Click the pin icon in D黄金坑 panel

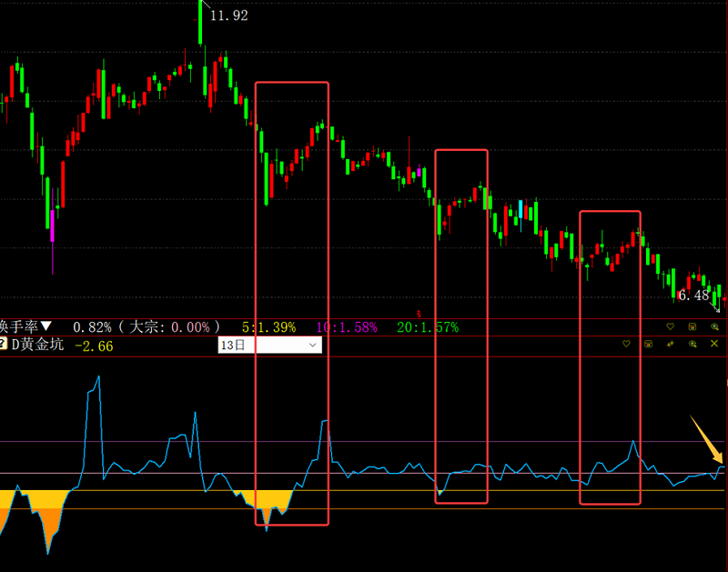coord(671,344)
